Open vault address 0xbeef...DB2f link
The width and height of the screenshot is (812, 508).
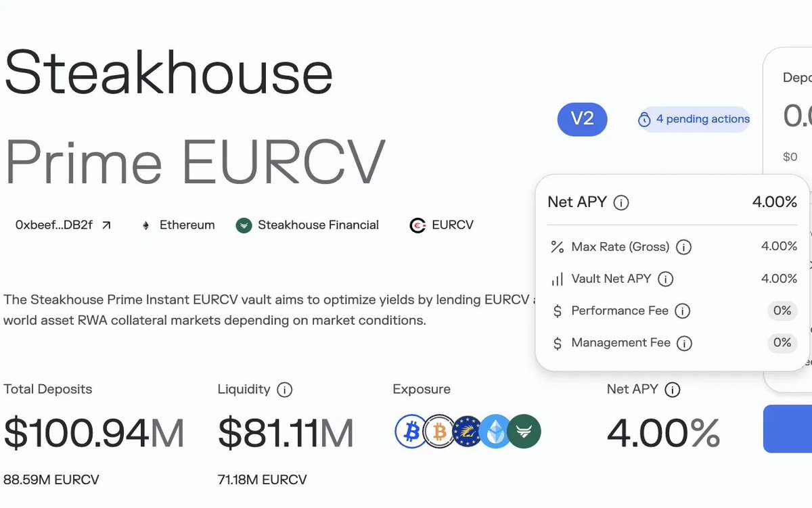coord(64,225)
